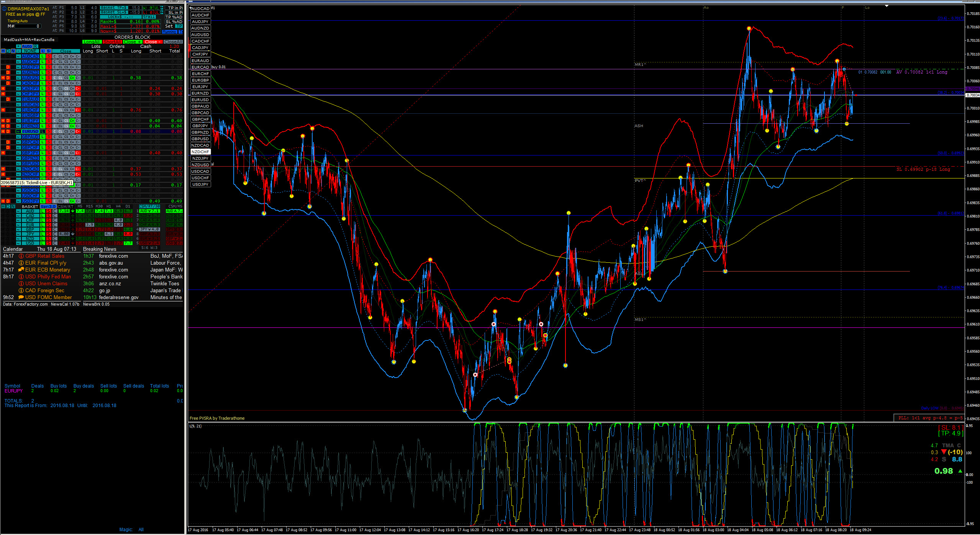Click the Basket TP=$ label button

coord(114,8)
